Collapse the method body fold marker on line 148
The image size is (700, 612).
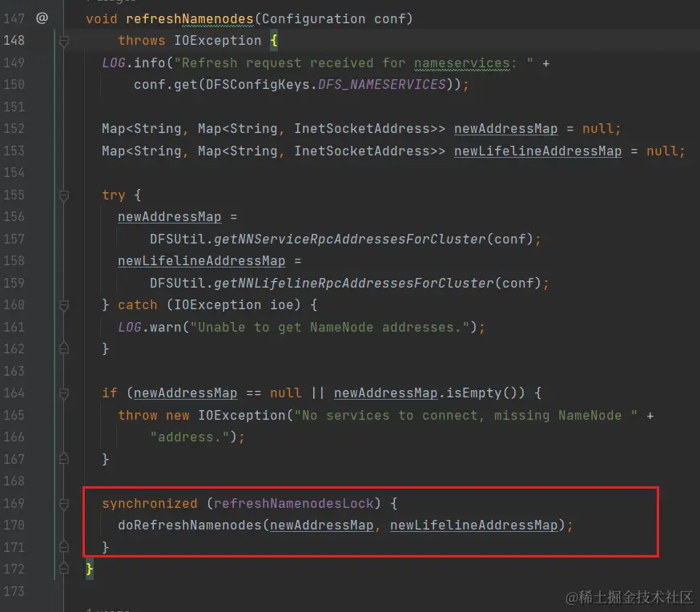coord(64,42)
